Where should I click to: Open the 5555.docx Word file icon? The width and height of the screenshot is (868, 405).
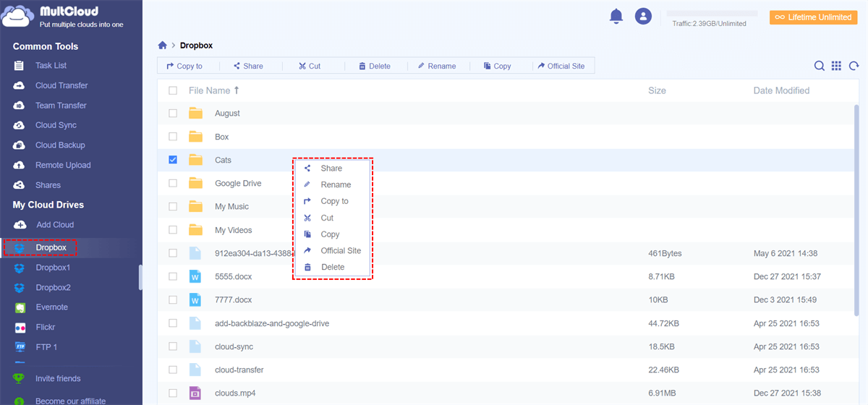pos(195,276)
